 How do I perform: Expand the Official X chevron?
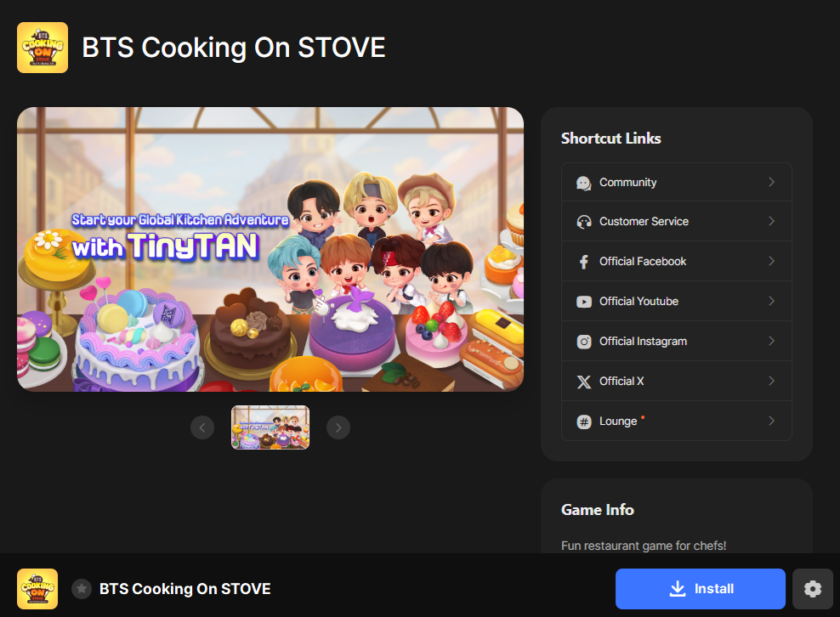pyautogui.click(x=771, y=381)
